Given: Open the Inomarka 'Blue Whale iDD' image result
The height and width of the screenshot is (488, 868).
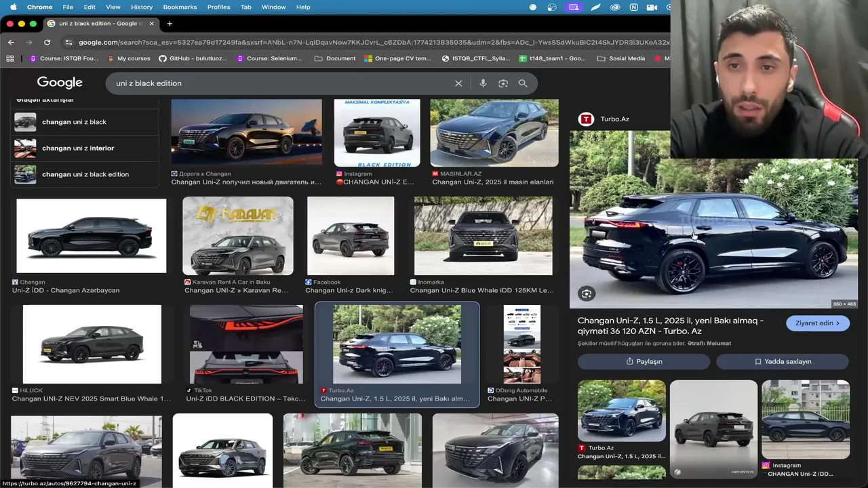Looking at the screenshot, I should [x=484, y=236].
